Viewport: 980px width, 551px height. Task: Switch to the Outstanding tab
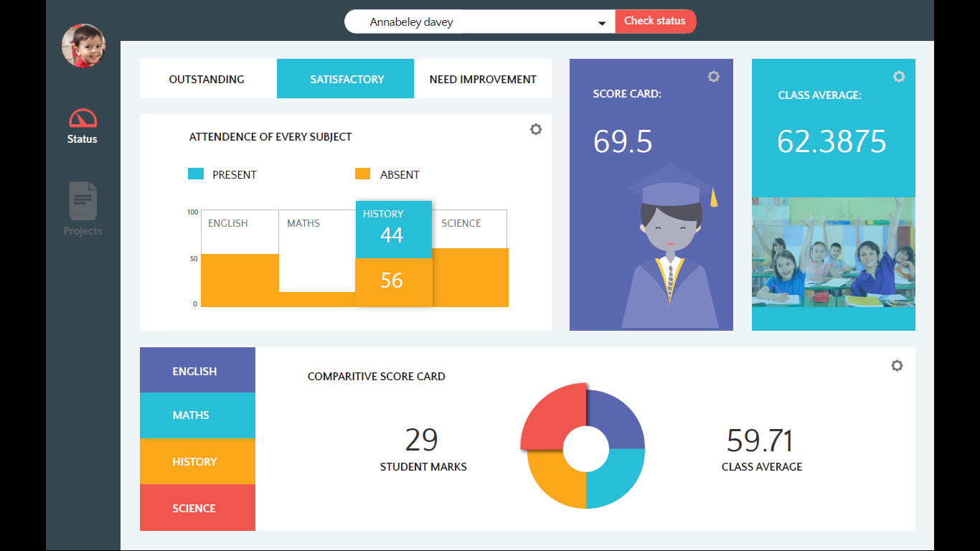[x=207, y=79]
